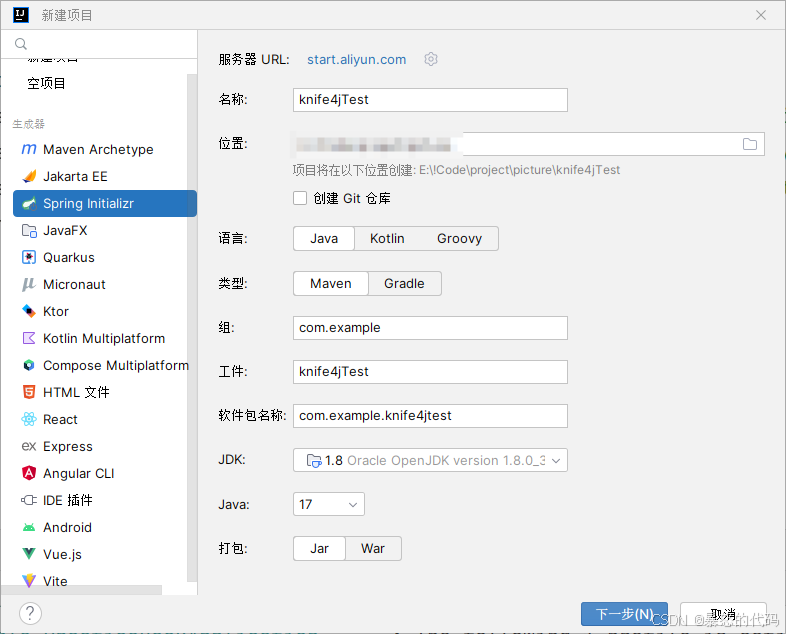Click the Micronaut mu icon

click(x=29, y=285)
